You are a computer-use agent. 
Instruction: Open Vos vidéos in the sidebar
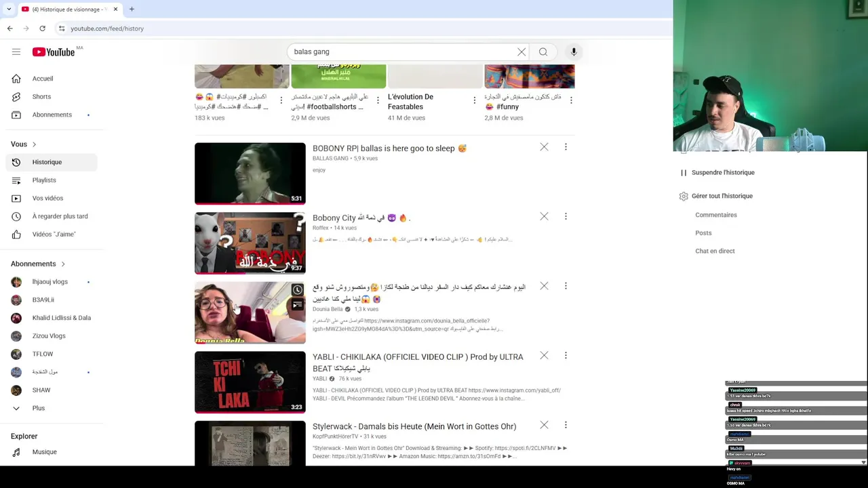pos(52,198)
